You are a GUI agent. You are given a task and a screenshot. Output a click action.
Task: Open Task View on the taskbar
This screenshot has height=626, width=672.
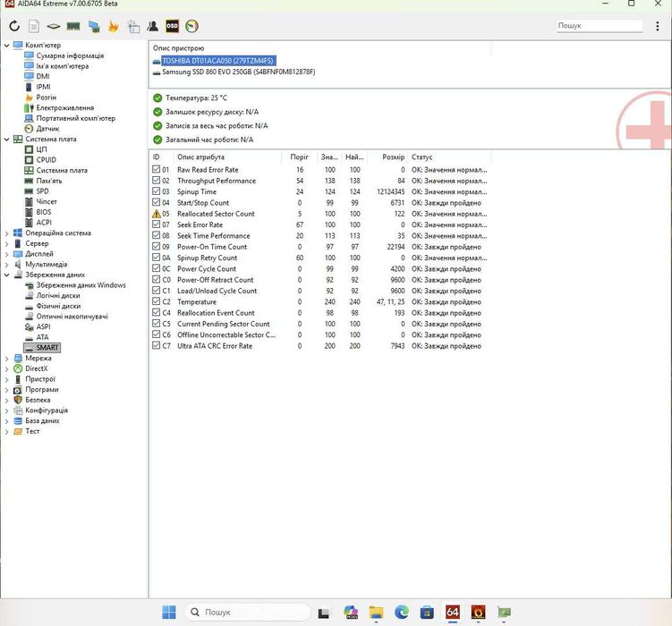coord(324,613)
